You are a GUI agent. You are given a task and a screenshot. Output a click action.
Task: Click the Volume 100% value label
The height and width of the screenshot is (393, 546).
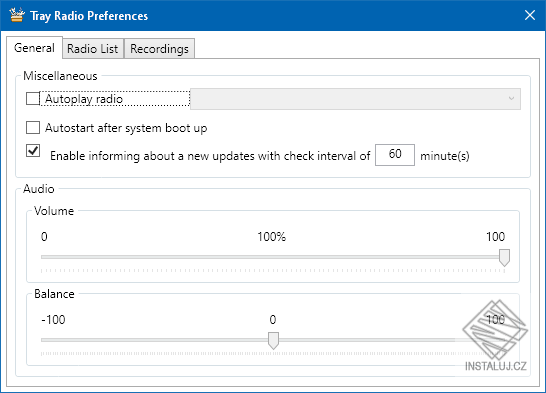(272, 237)
